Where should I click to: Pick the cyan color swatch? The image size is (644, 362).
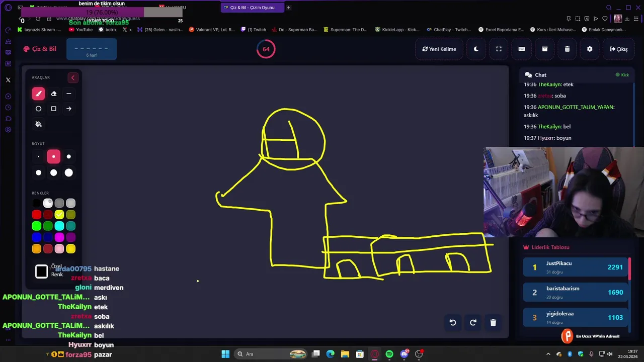tap(59, 226)
